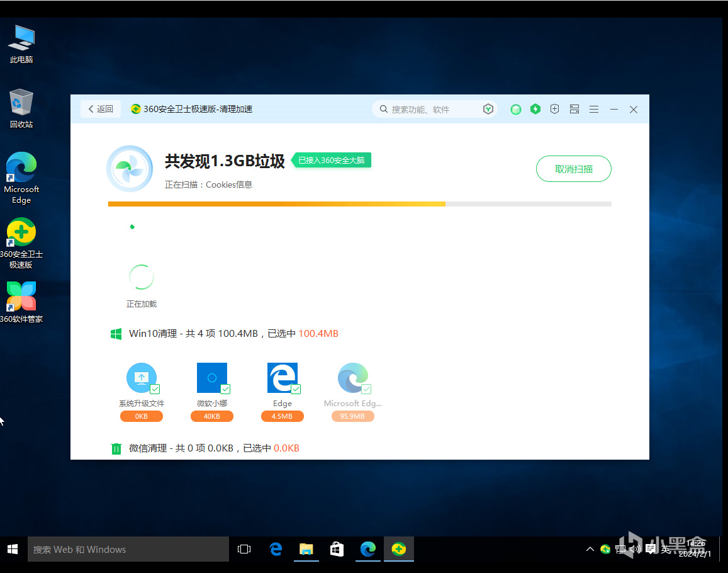Click the 系统升级文件 icon
The image size is (728, 573).
(x=141, y=377)
